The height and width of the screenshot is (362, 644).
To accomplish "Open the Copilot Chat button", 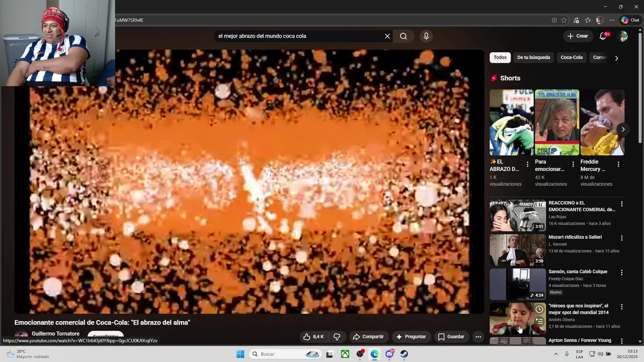I will tap(630, 20).
